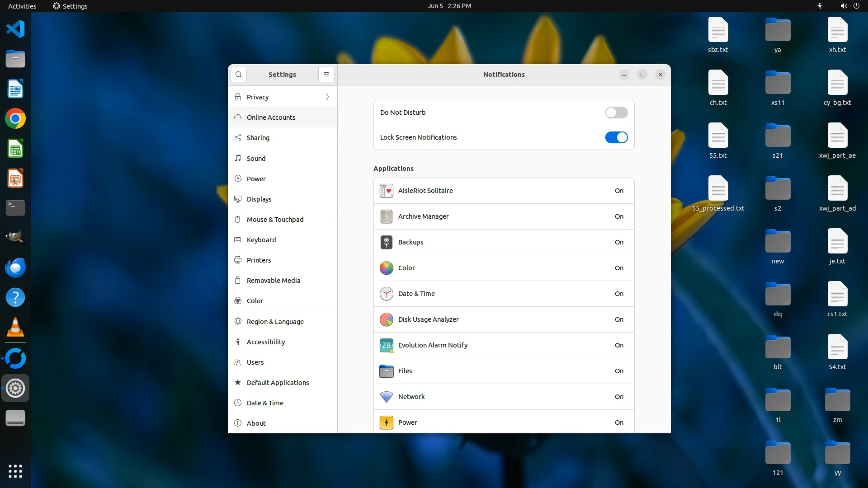The width and height of the screenshot is (868, 488).
Task: Click the Sound music note sidebar icon
Action: (x=238, y=158)
